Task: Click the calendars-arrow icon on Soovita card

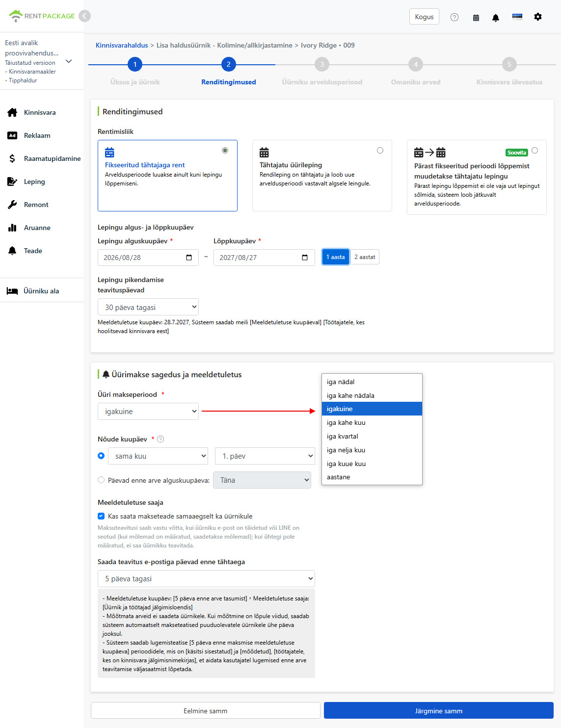Action: pyautogui.click(x=430, y=152)
